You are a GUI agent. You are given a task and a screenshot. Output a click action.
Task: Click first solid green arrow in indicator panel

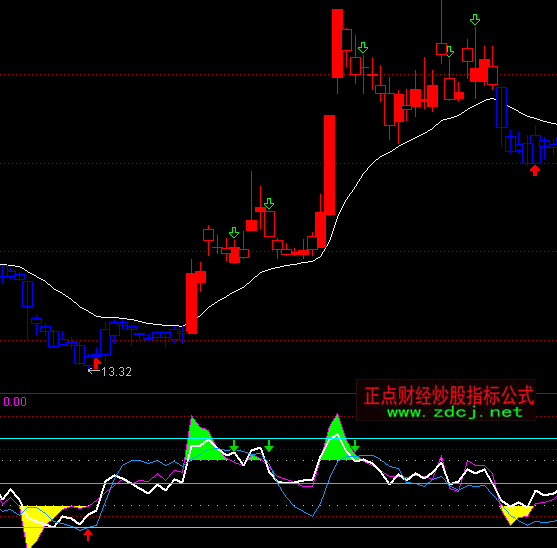tap(234, 446)
